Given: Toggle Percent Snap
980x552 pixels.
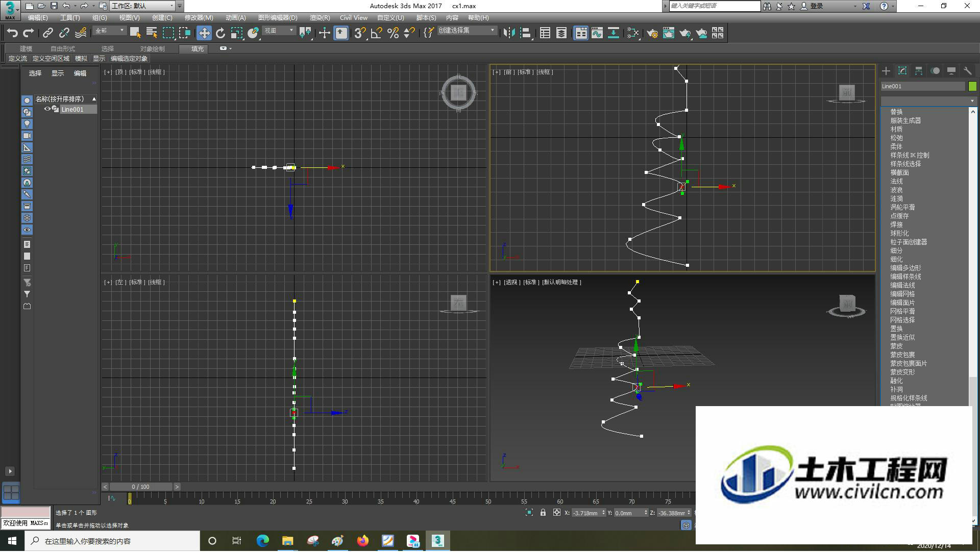Looking at the screenshot, I should pos(393,33).
